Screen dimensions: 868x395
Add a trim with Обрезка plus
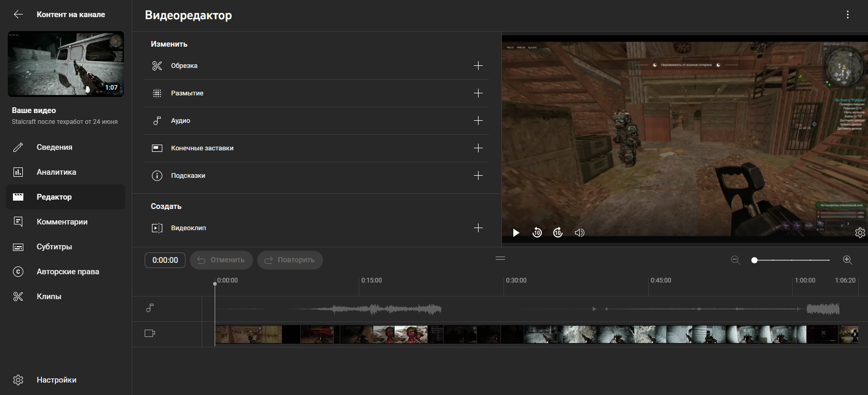[478, 66]
